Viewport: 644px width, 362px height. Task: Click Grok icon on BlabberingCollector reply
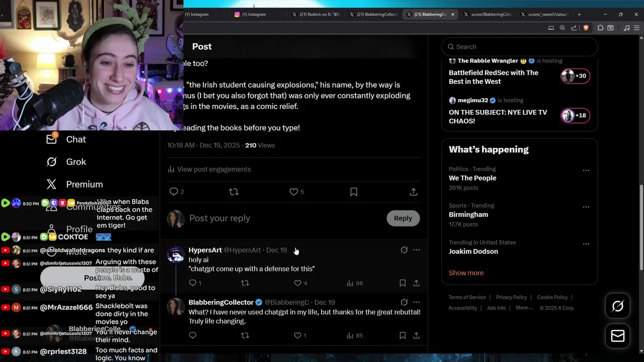(x=404, y=302)
